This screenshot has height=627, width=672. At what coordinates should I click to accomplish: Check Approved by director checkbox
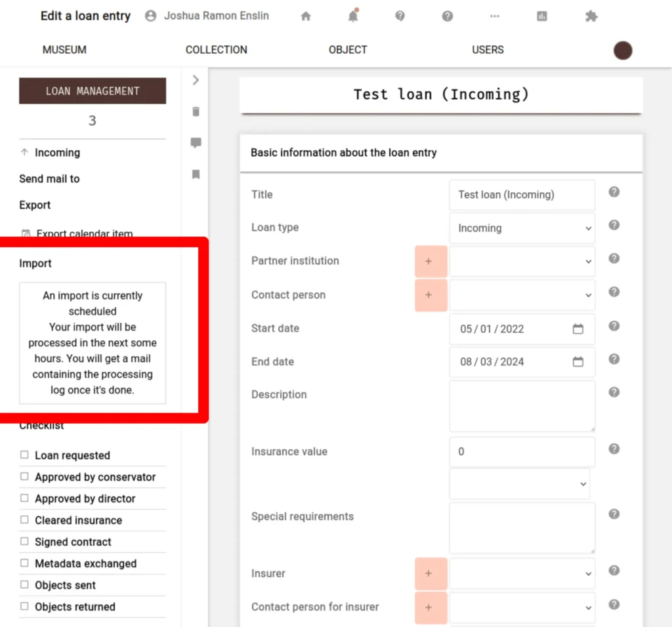point(24,498)
